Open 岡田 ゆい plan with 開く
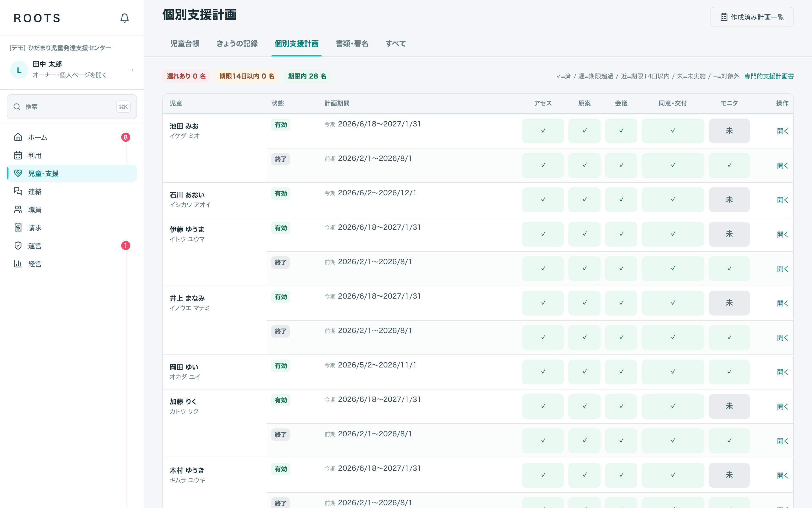Image resolution: width=812 pixels, height=508 pixels. [782, 372]
